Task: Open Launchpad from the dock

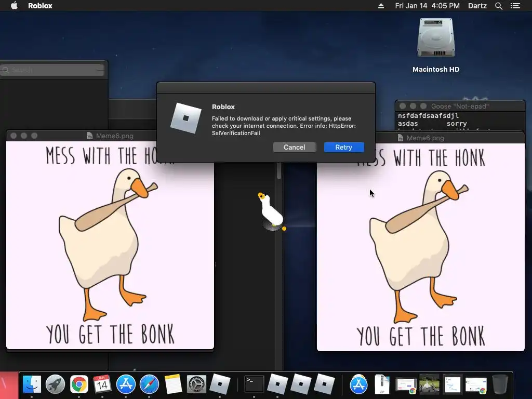Action: (x=55, y=384)
